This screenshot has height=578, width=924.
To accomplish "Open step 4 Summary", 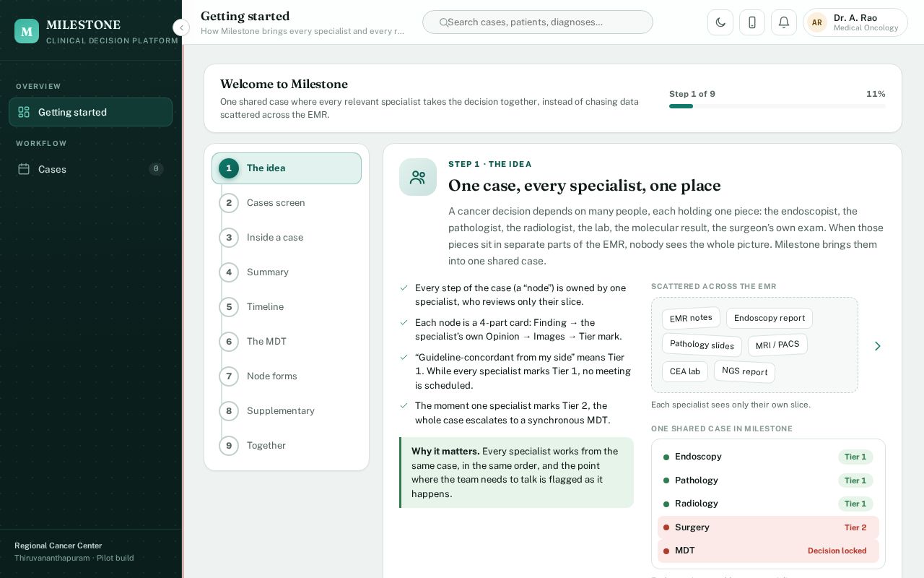I will click(287, 272).
